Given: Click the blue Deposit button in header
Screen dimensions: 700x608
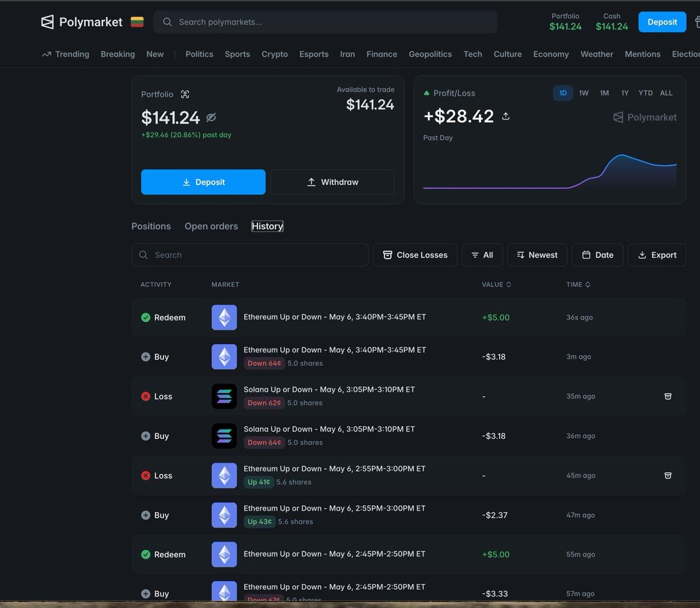Looking at the screenshot, I should coord(662,22).
